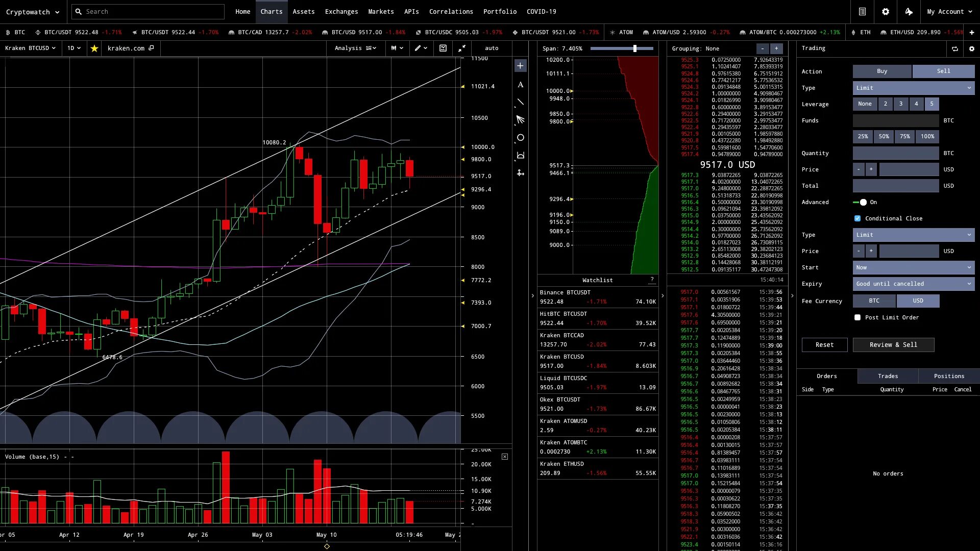980x551 pixels.
Task: Favorite Kraken BTCUSD with the star icon
Action: point(94,48)
